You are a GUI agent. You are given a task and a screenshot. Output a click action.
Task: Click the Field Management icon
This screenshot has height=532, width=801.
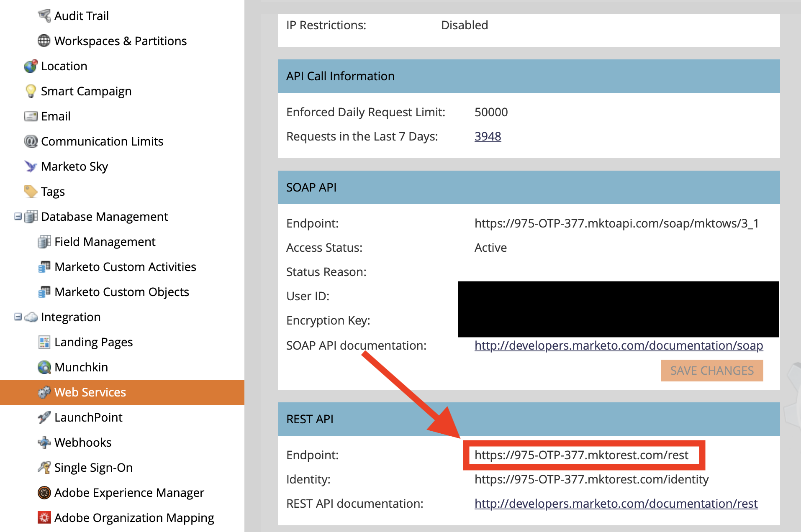click(x=44, y=242)
